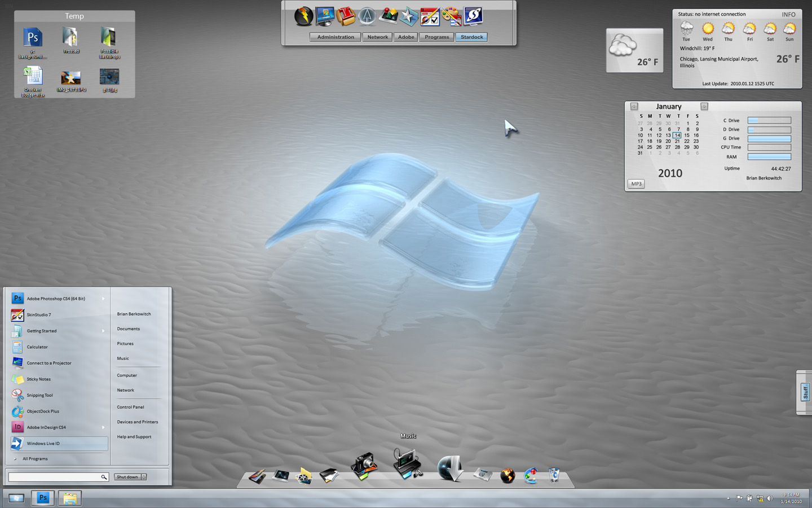Open the Photoshop background file in Temp fence

[x=33, y=43]
